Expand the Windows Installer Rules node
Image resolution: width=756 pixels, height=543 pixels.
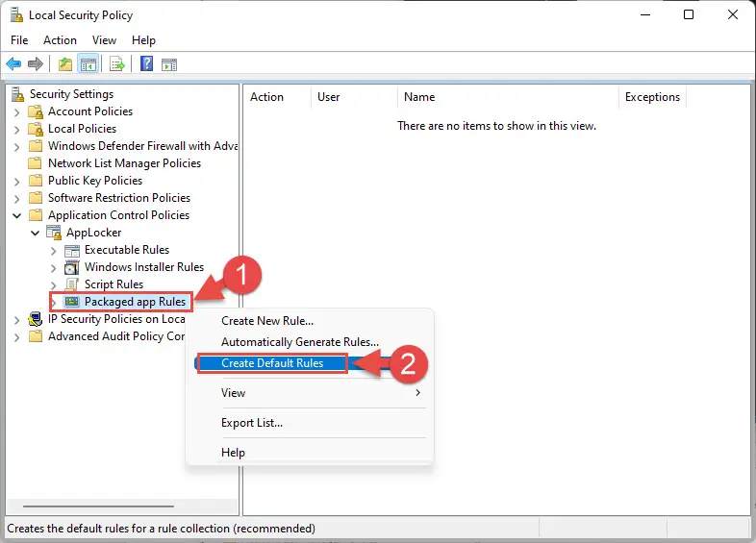(54, 268)
